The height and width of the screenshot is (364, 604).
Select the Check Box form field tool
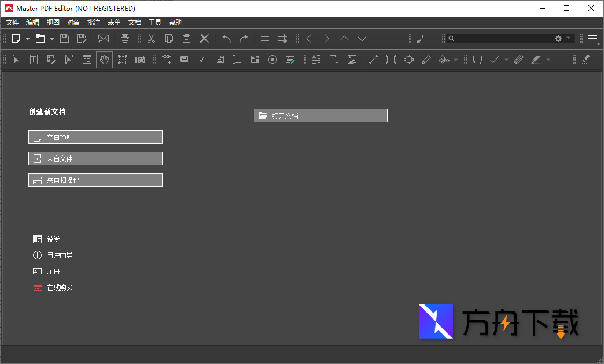point(202,60)
